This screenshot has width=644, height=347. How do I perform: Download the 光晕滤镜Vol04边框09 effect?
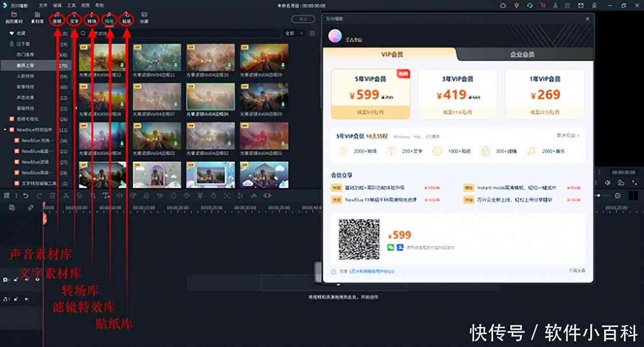[283, 65]
